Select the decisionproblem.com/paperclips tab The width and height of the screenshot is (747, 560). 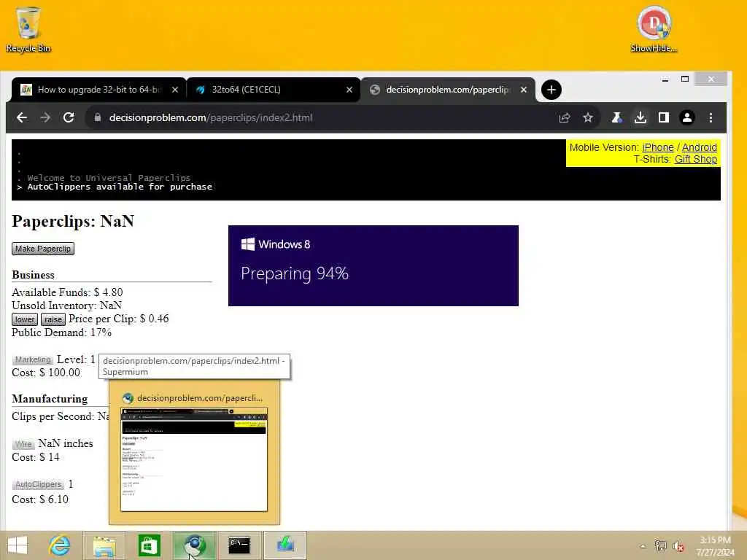448,90
